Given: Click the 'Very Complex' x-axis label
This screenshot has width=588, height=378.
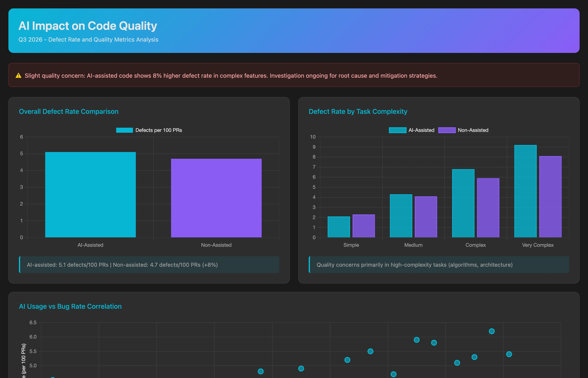Looking at the screenshot, I should [x=538, y=245].
